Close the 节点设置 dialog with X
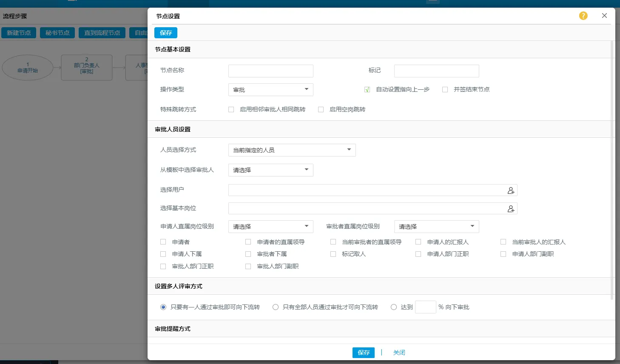The width and height of the screenshot is (620, 364). (x=604, y=16)
